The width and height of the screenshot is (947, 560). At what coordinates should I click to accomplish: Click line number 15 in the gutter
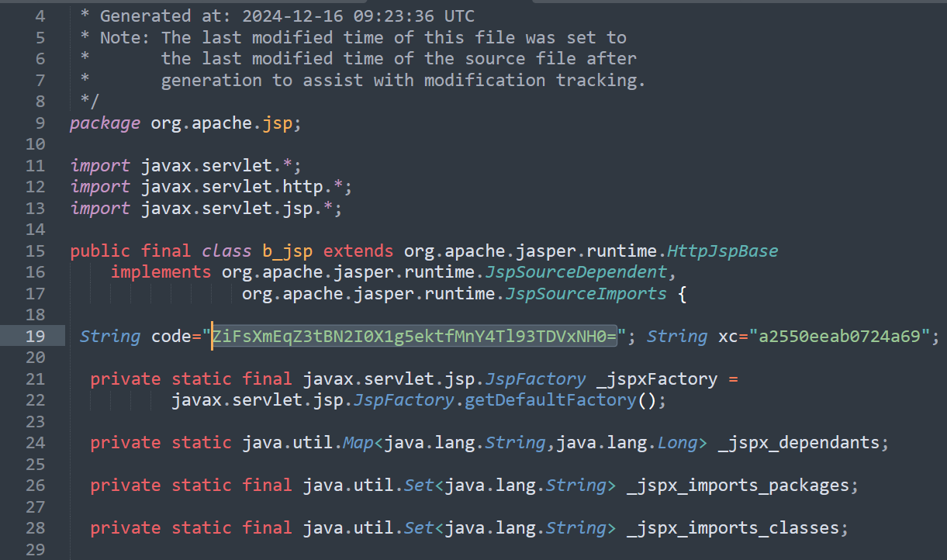pyautogui.click(x=36, y=251)
